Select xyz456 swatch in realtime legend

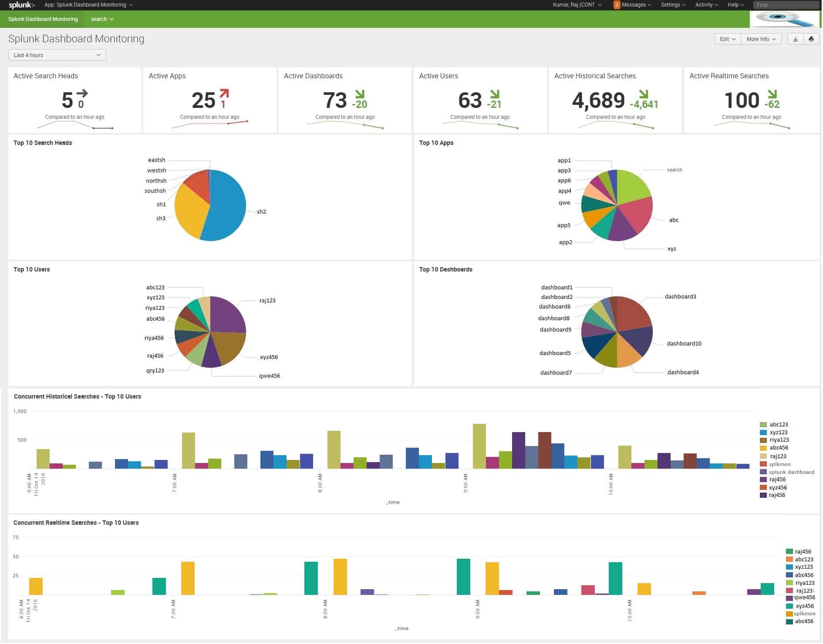[790, 607]
